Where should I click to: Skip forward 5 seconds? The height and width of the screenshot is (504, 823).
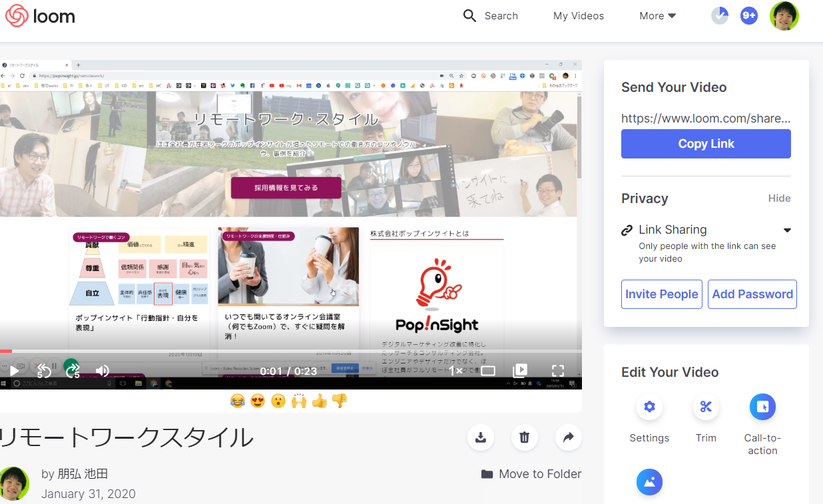point(72,369)
